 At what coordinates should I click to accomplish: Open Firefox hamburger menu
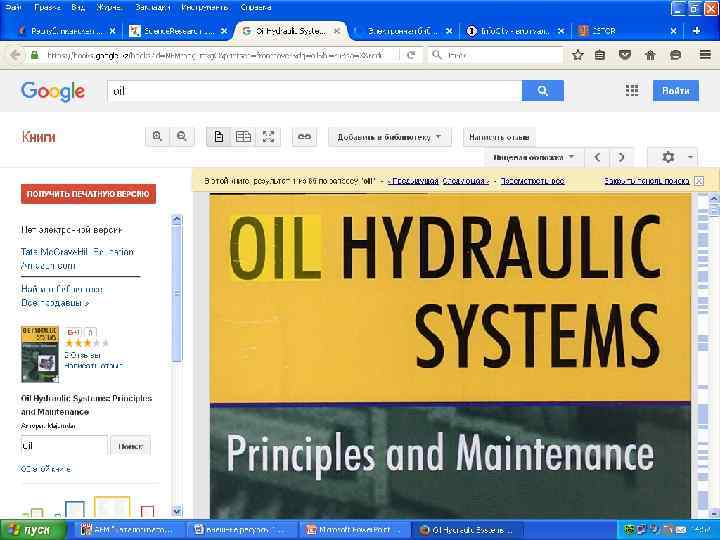pos(705,55)
